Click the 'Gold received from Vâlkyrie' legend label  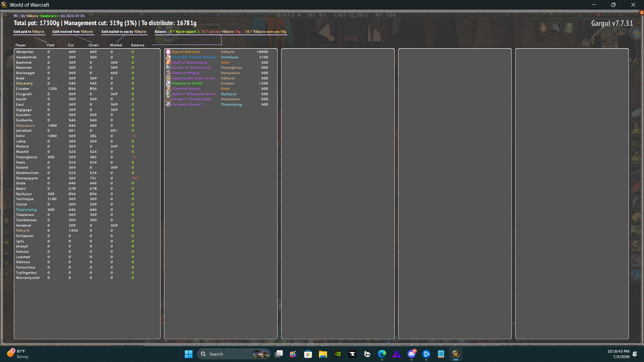click(73, 32)
